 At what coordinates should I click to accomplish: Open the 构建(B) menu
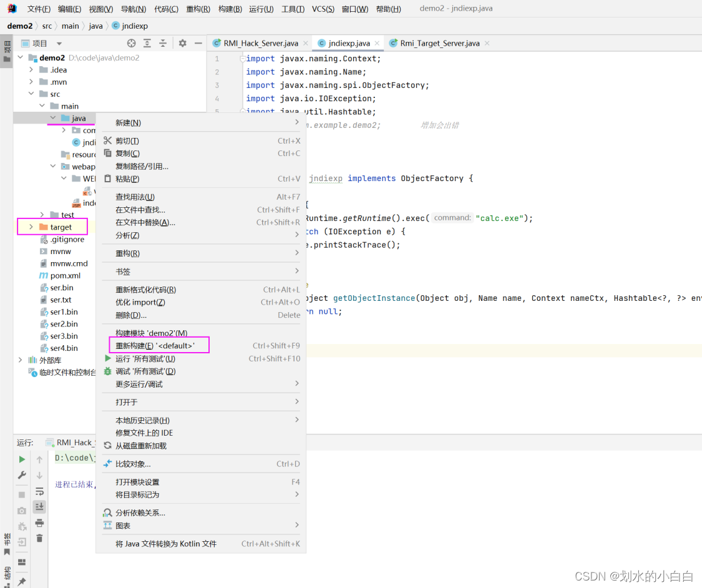(230, 9)
